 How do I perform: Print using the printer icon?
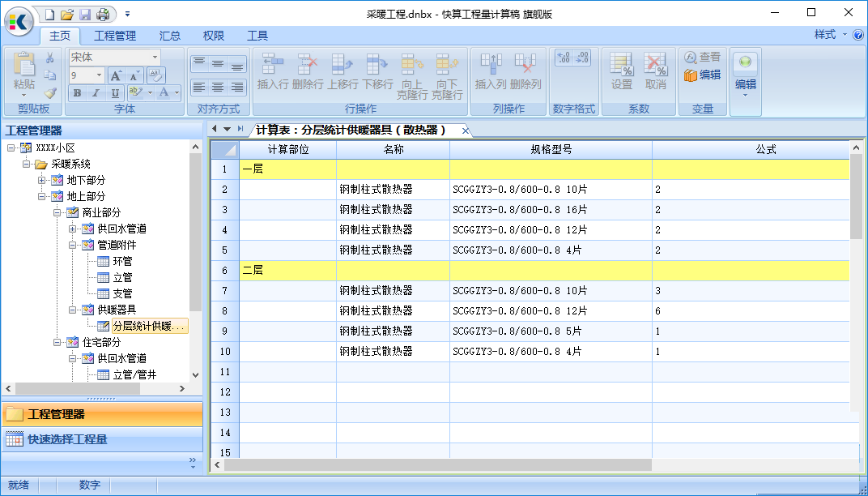pos(103,14)
